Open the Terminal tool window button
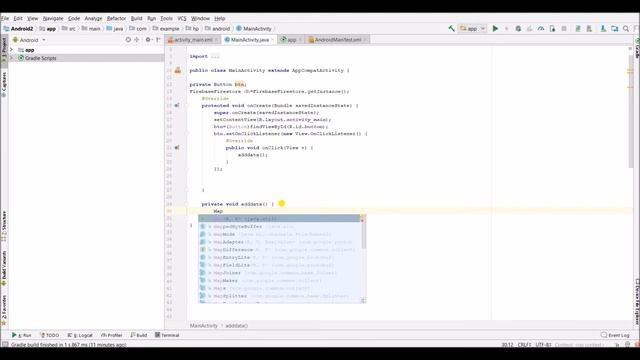The image size is (640, 360). [x=167, y=335]
